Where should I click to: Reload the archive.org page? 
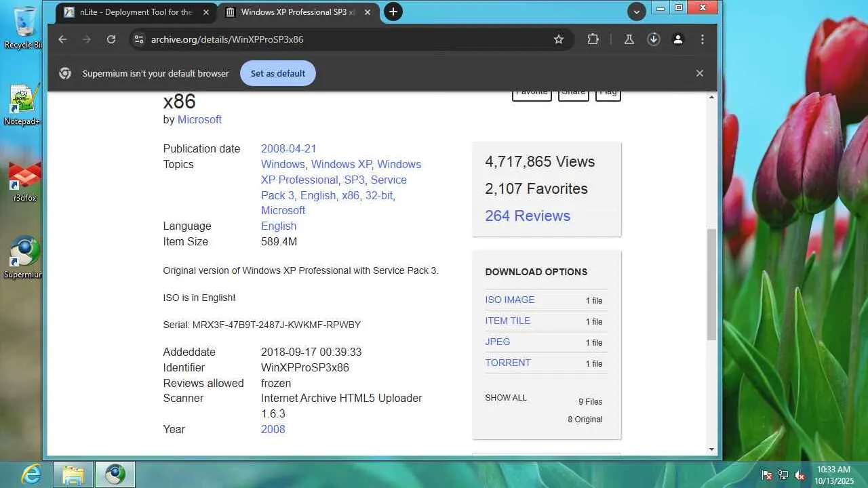coord(111,39)
